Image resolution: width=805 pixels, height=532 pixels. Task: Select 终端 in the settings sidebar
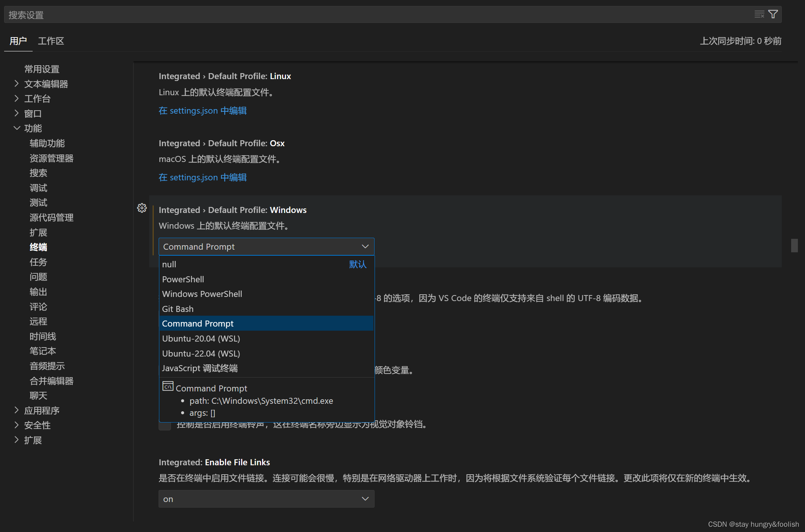coord(38,247)
